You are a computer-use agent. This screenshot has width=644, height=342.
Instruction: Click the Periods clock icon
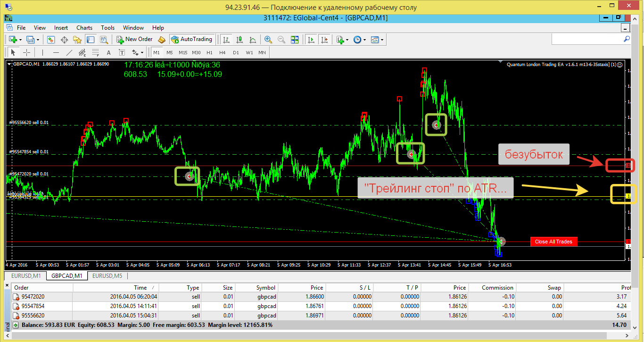point(357,40)
